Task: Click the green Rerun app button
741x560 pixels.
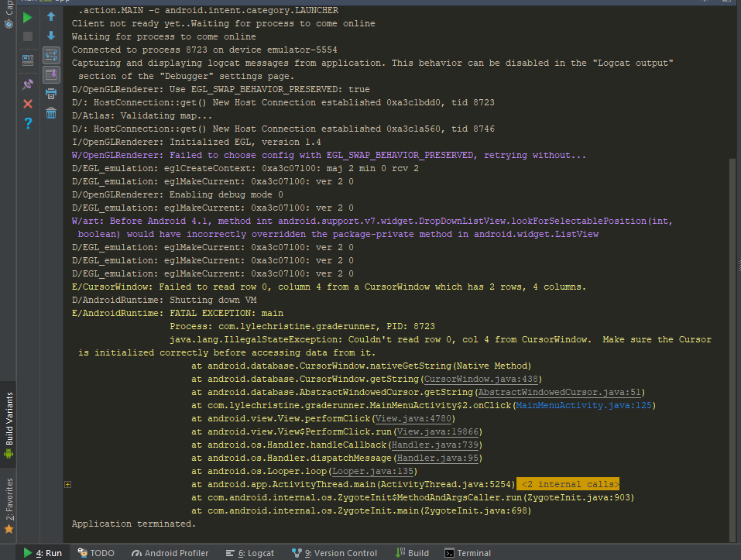Action: point(28,17)
